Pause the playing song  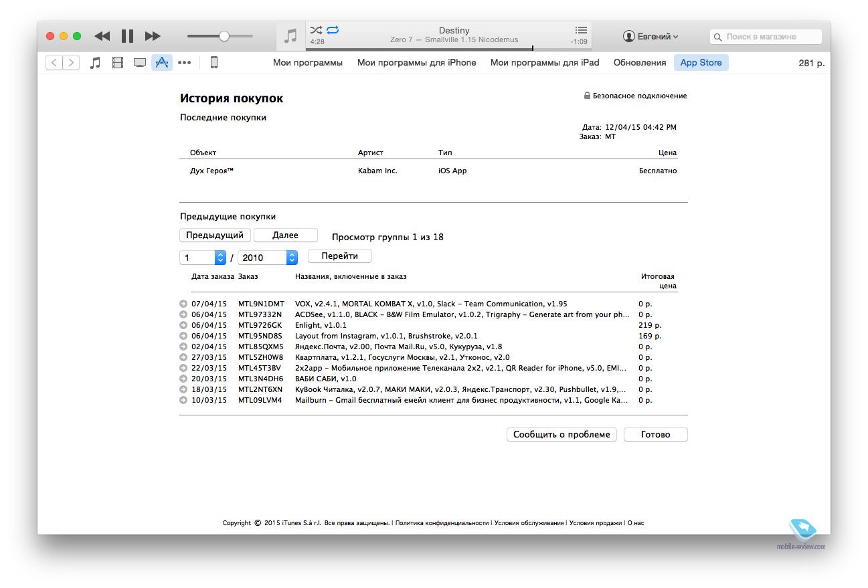tap(127, 36)
